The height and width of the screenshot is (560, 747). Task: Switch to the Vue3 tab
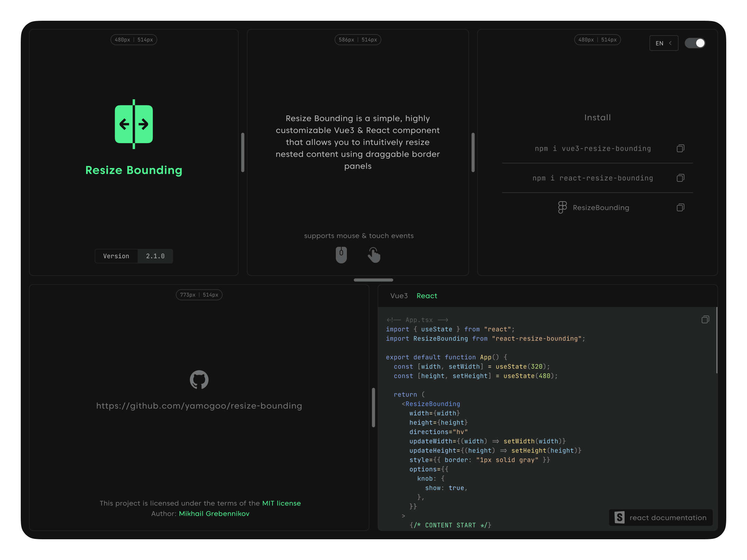click(398, 296)
